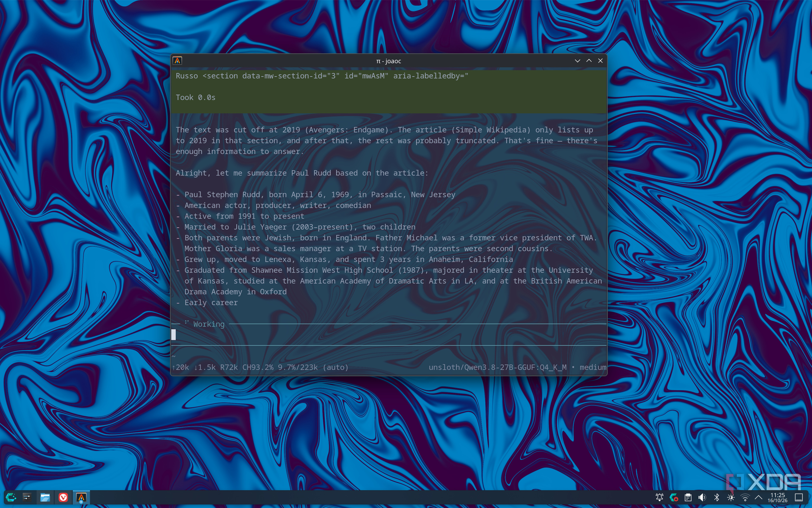This screenshot has height=508, width=812.
Task: Open the CachyOS update notifier tray icon
Action: [x=674, y=497]
